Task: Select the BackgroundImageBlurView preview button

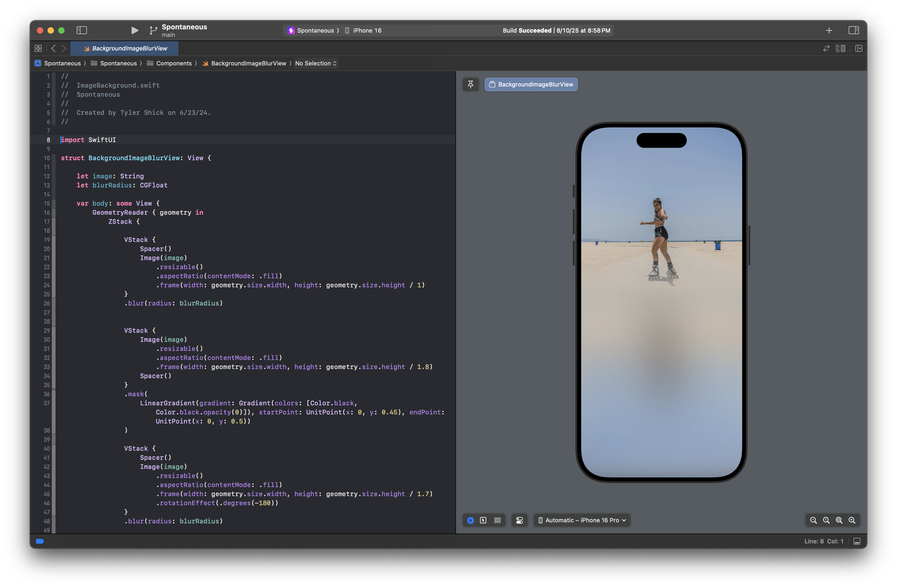Action: pyautogui.click(x=531, y=84)
